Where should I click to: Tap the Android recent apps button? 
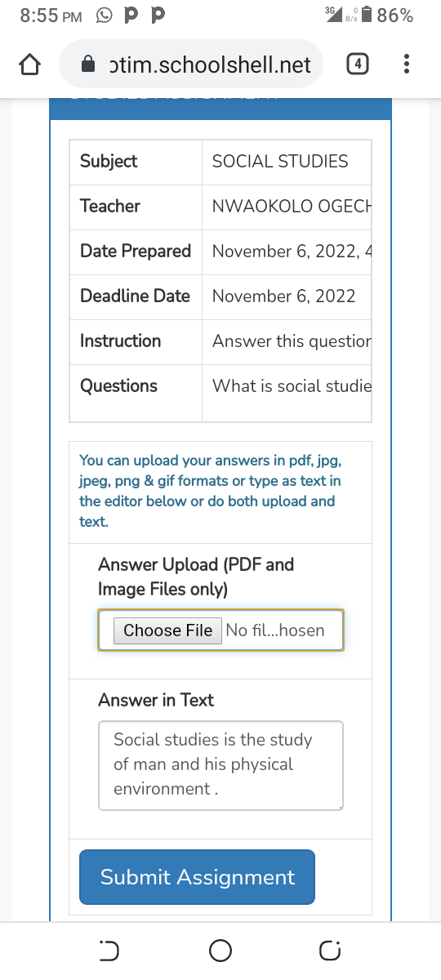point(330,951)
